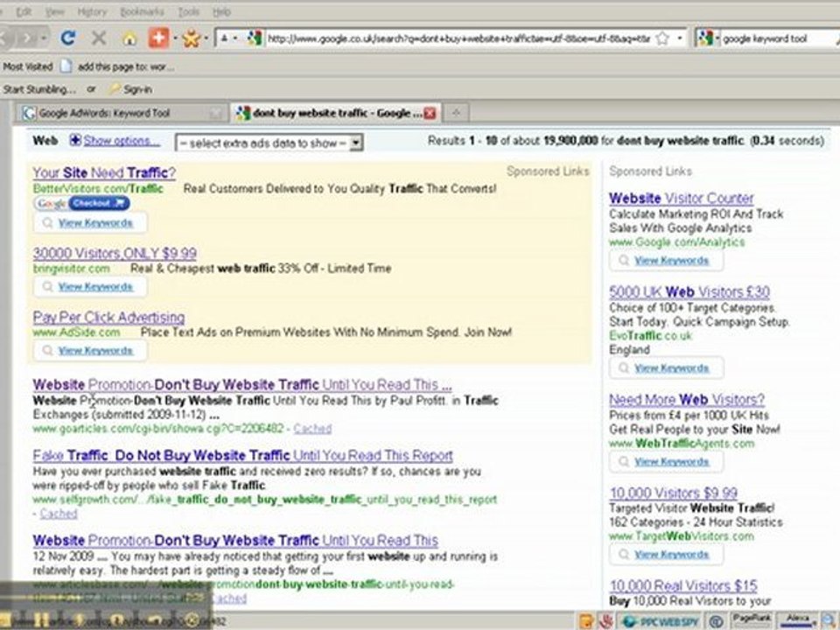Screen dimensions: 840x630
Task: Click the red plus add-on icon
Action: (158, 38)
